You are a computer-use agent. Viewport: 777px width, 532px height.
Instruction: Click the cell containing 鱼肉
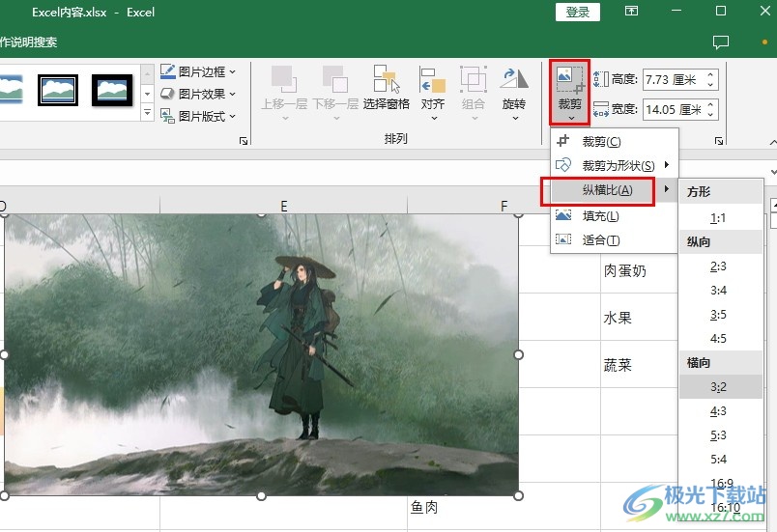point(504,506)
